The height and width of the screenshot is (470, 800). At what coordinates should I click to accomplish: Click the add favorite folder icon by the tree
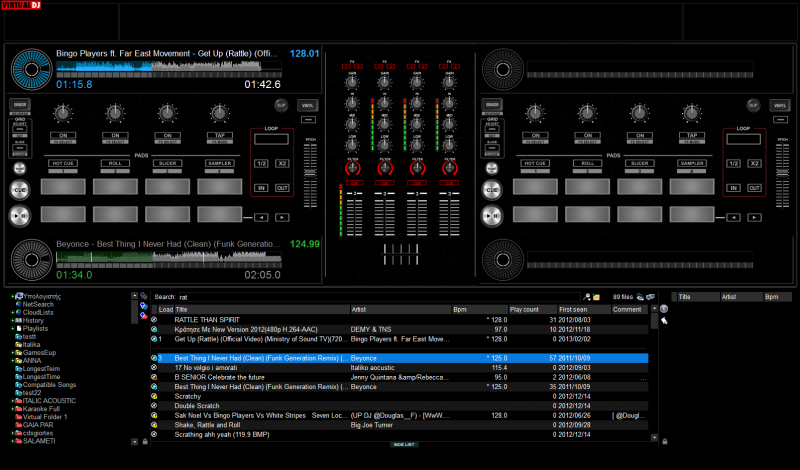click(x=144, y=296)
